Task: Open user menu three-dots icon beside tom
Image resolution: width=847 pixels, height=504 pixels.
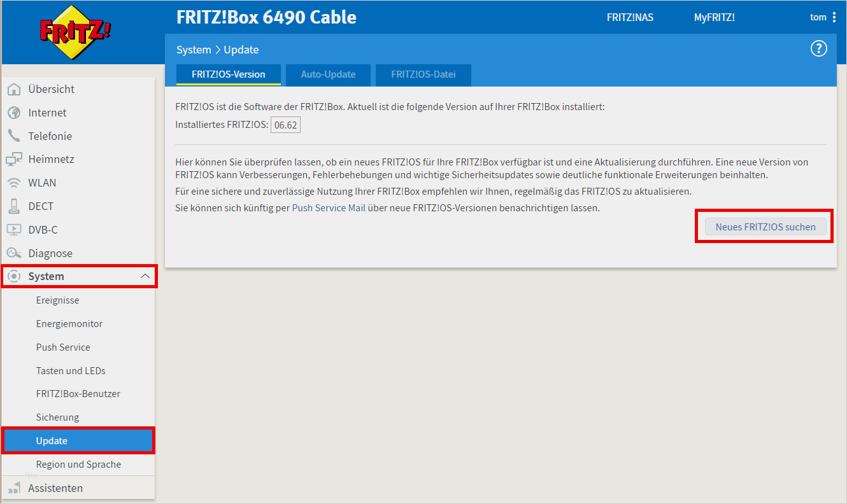Action: pos(834,17)
